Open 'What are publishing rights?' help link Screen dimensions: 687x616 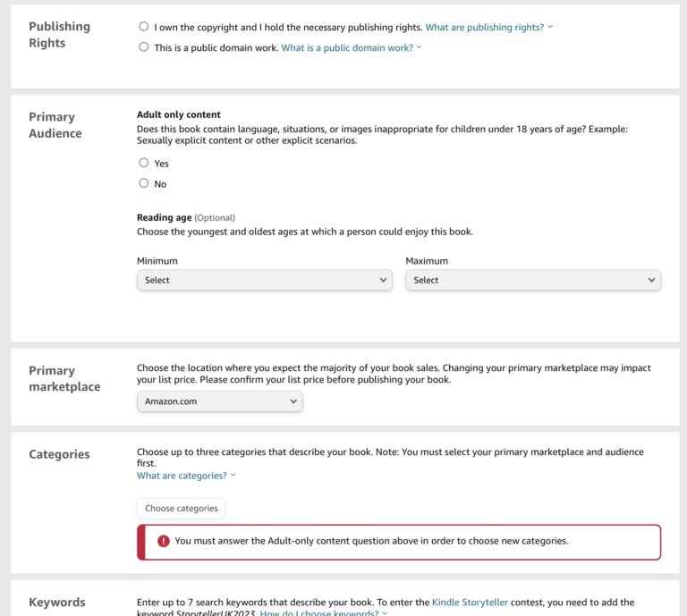[x=484, y=27]
